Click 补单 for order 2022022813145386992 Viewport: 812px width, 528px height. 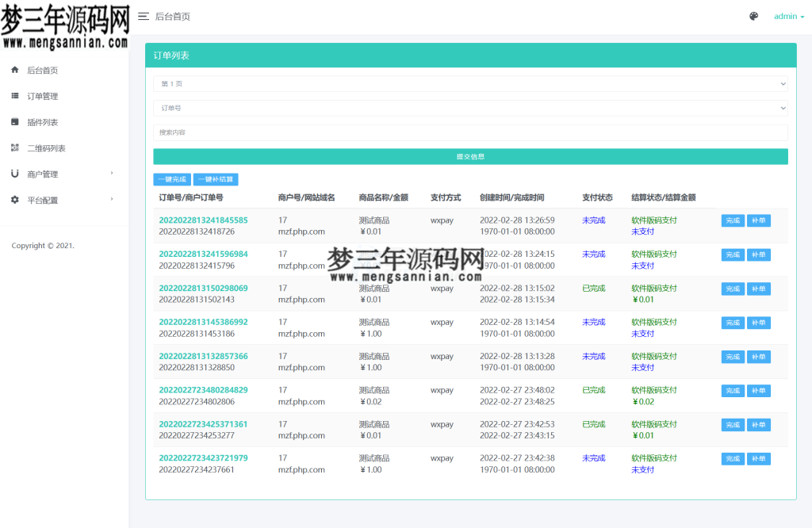point(759,323)
